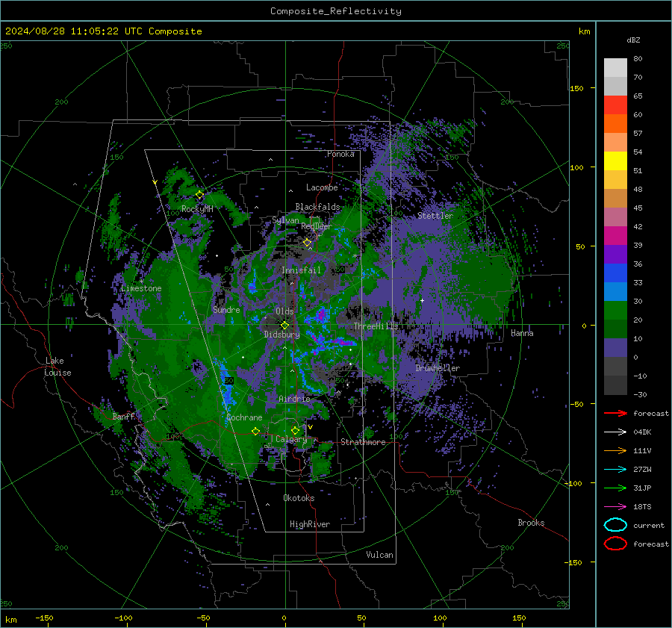Click the Lacombe city label
Viewport: 672px width, 628px height.
point(322,187)
